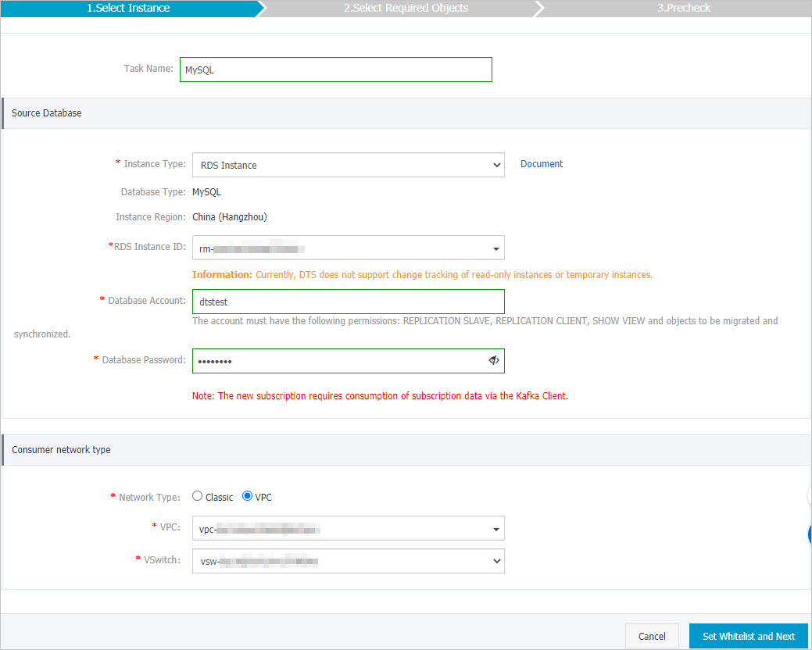
Task: Click Set Whitelist and Next
Action: (x=748, y=636)
